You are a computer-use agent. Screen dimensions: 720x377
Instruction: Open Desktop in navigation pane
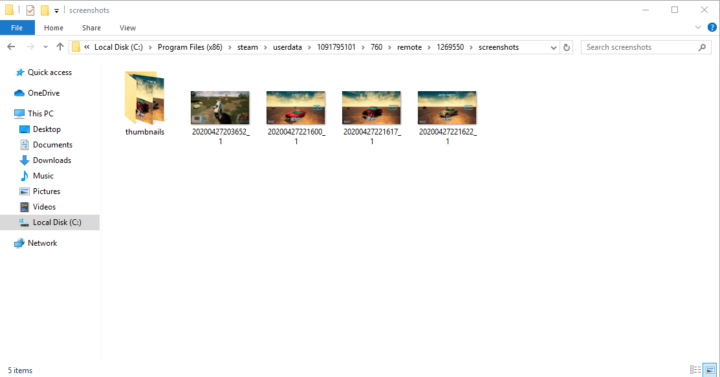(x=47, y=129)
